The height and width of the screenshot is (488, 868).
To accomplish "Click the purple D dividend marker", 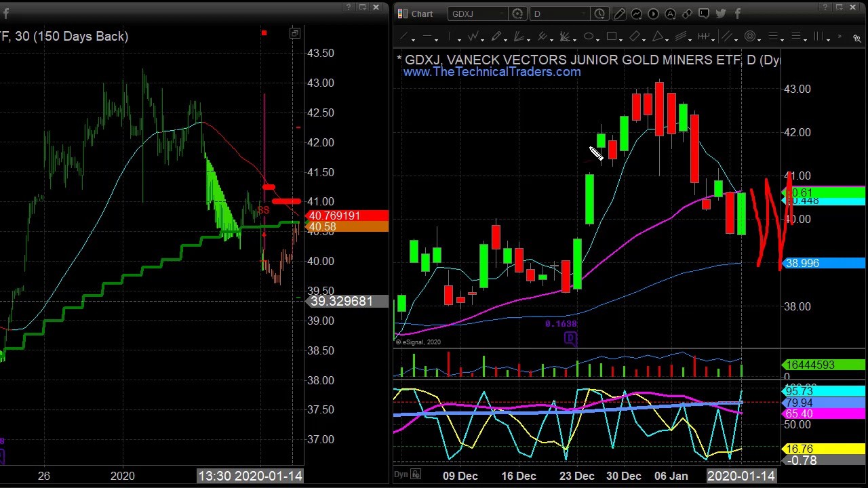I will 571,338.
